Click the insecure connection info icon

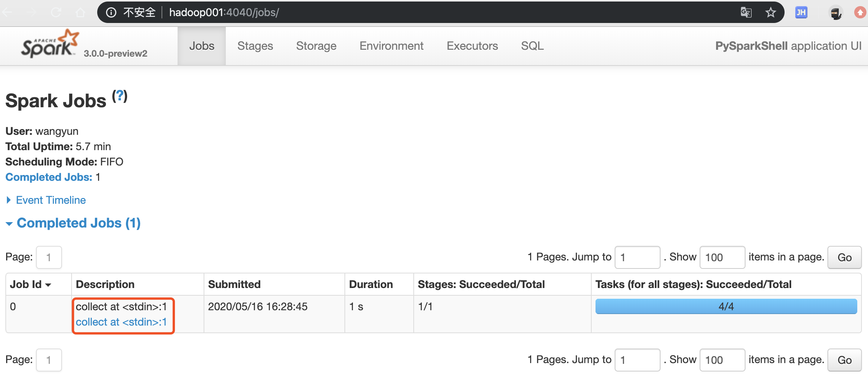pos(111,12)
